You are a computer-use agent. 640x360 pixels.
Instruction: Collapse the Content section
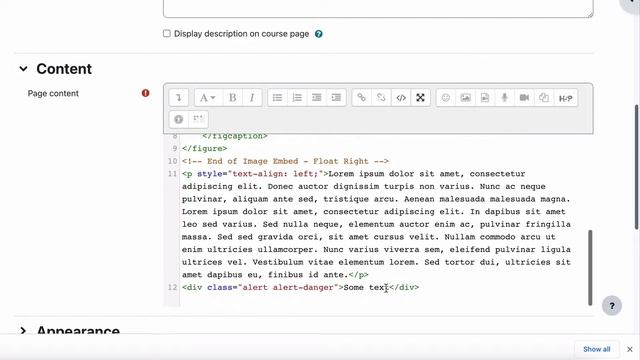23,69
